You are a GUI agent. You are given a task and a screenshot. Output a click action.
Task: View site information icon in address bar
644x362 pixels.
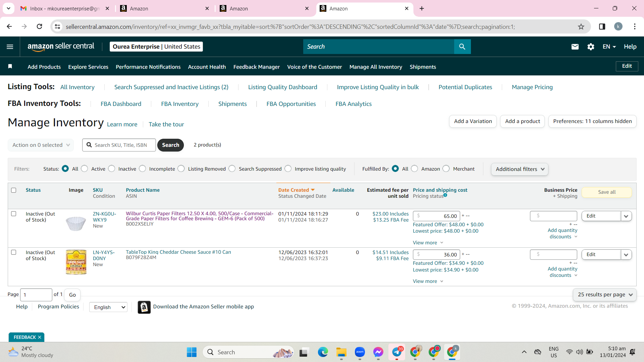coord(58,26)
